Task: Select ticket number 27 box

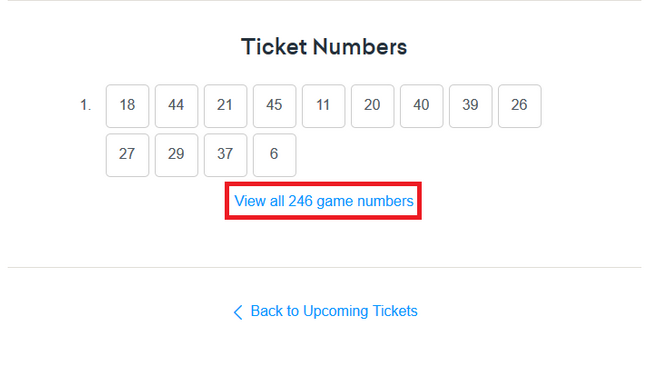Action: [127, 155]
